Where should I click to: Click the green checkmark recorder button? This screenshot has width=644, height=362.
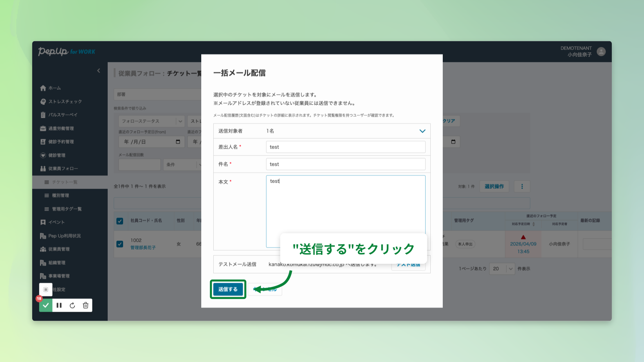pos(46,305)
